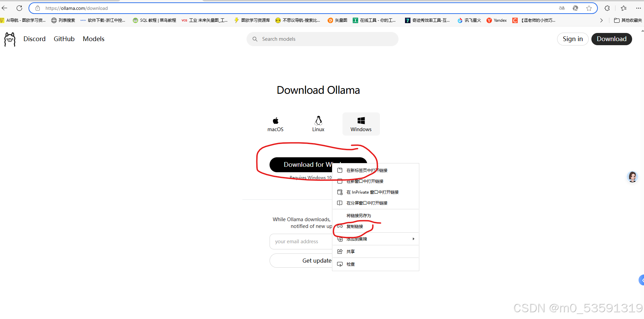The image size is (644, 319).
Task: Reload the page with refresh icon
Action: point(19,8)
